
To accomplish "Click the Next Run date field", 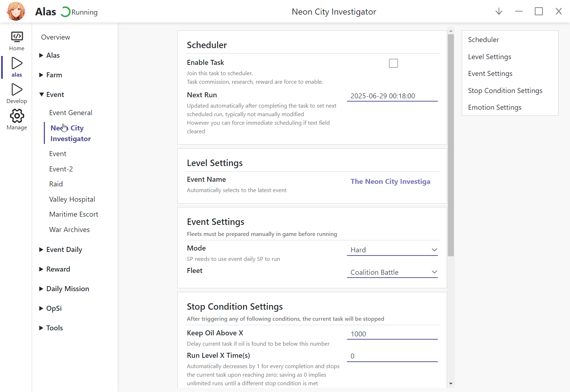I will click(x=392, y=96).
